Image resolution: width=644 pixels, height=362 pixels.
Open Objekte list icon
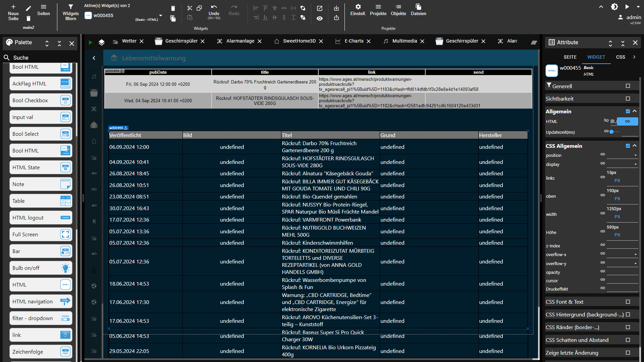click(x=398, y=7)
